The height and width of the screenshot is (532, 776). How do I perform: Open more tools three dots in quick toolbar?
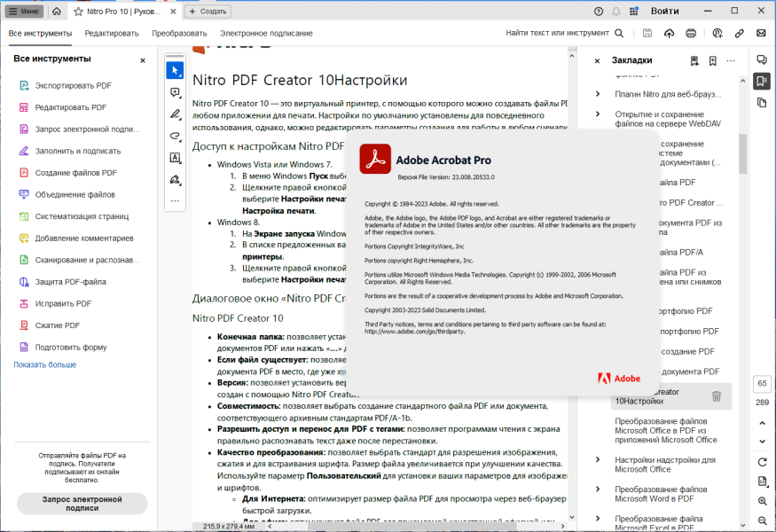pos(175,201)
